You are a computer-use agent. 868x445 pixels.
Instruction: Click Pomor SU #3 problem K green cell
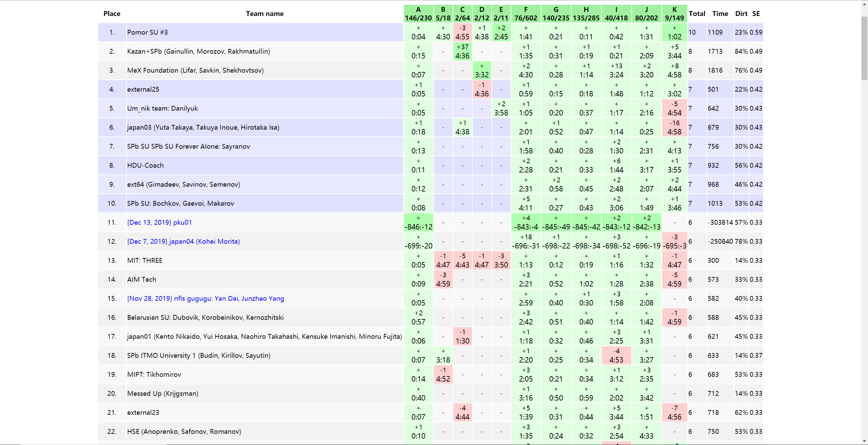pos(674,32)
